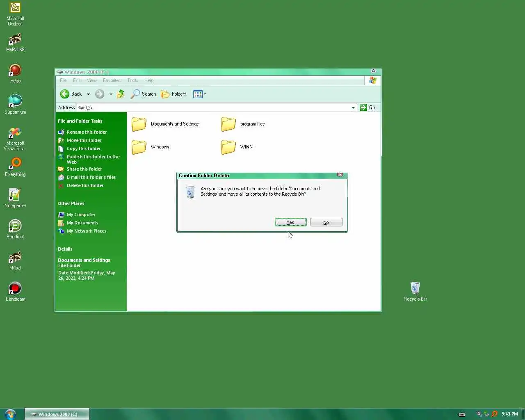Viewport: 525px width, 420px height.
Task: Click the Mypal desktop icon
Action: (x=15, y=261)
